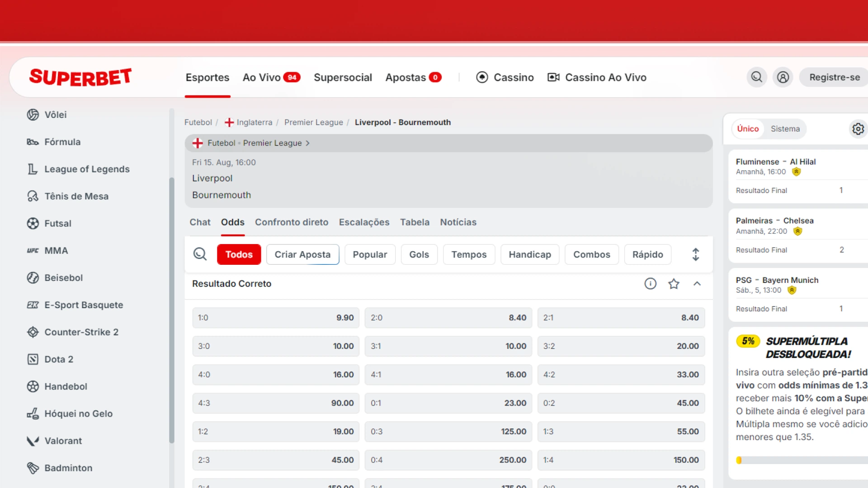The width and height of the screenshot is (868, 488).
Task: Open the Notícias tab
Action: tap(458, 222)
